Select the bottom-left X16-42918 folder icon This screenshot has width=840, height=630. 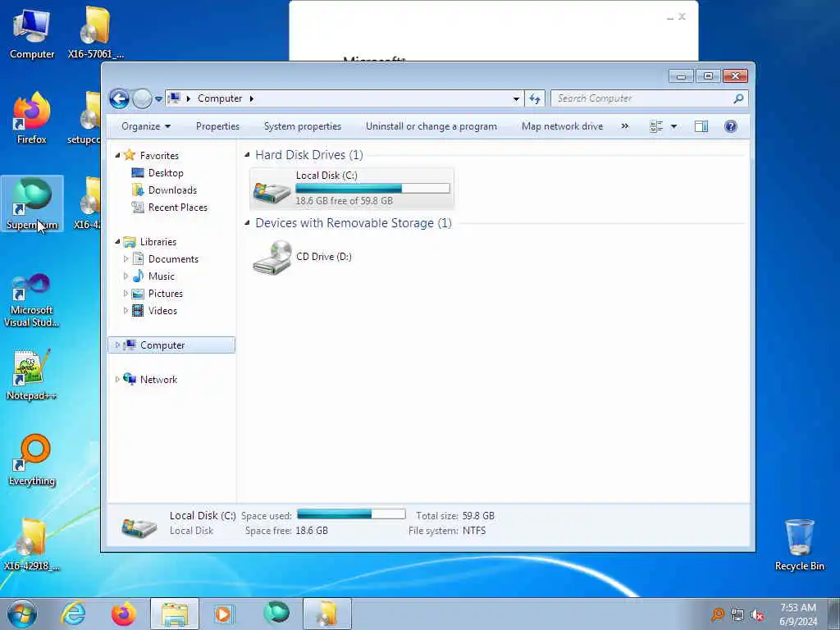pos(32,545)
